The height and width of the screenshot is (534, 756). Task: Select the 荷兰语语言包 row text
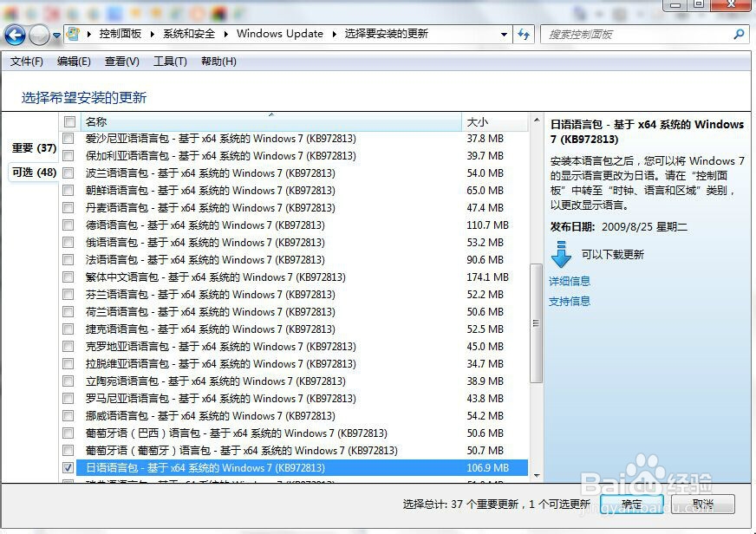210,312
